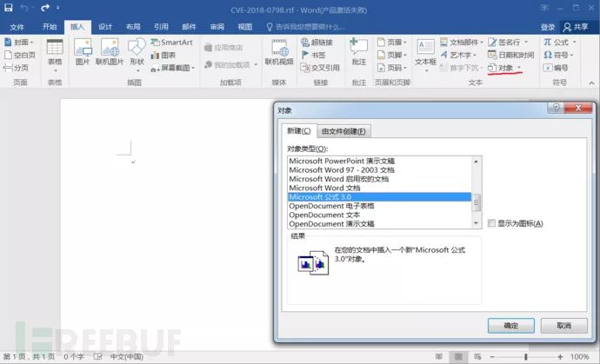Select OpenDocument 电子表格 in list

380,206
